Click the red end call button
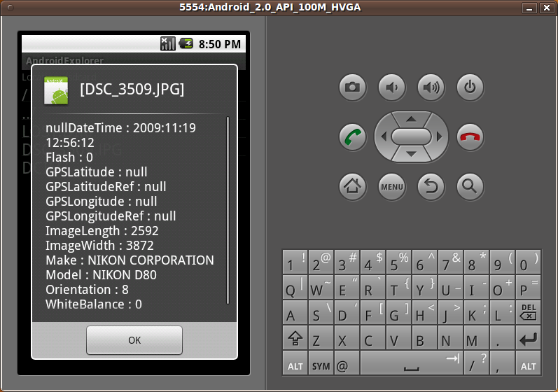Viewport: 558px width, 392px height. [x=470, y=137]
